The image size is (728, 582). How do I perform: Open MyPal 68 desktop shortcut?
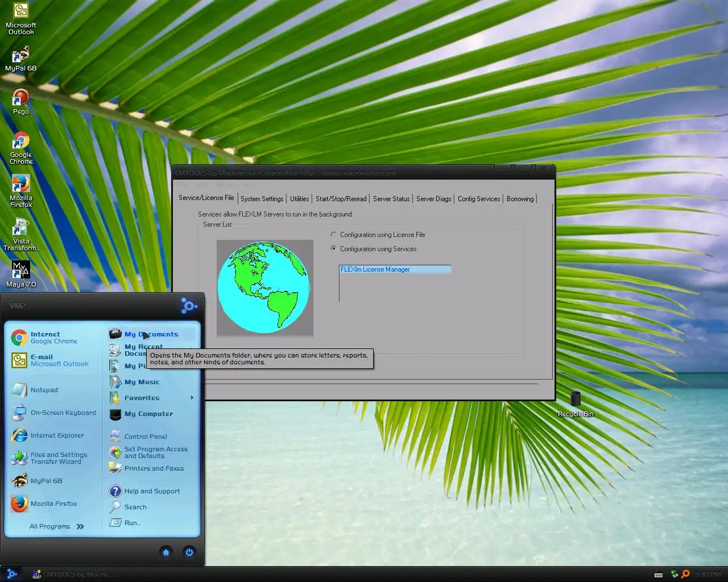coord(21,59)
